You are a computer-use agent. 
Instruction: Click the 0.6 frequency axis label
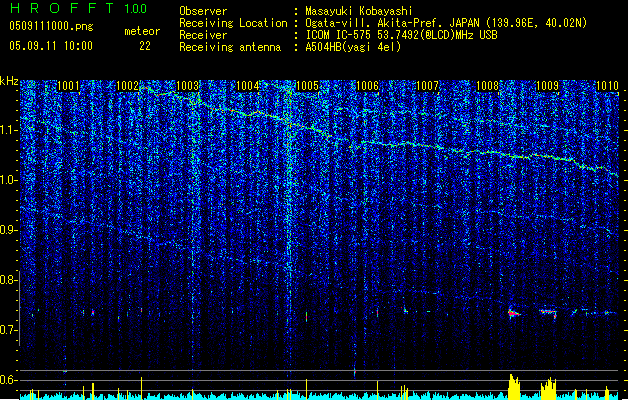(x=8, y=380)
